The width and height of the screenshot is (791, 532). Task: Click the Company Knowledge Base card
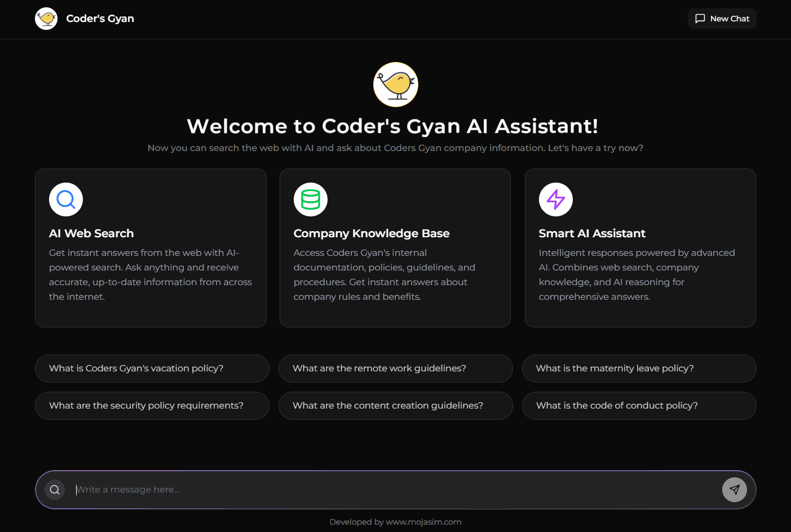[395, 248]
